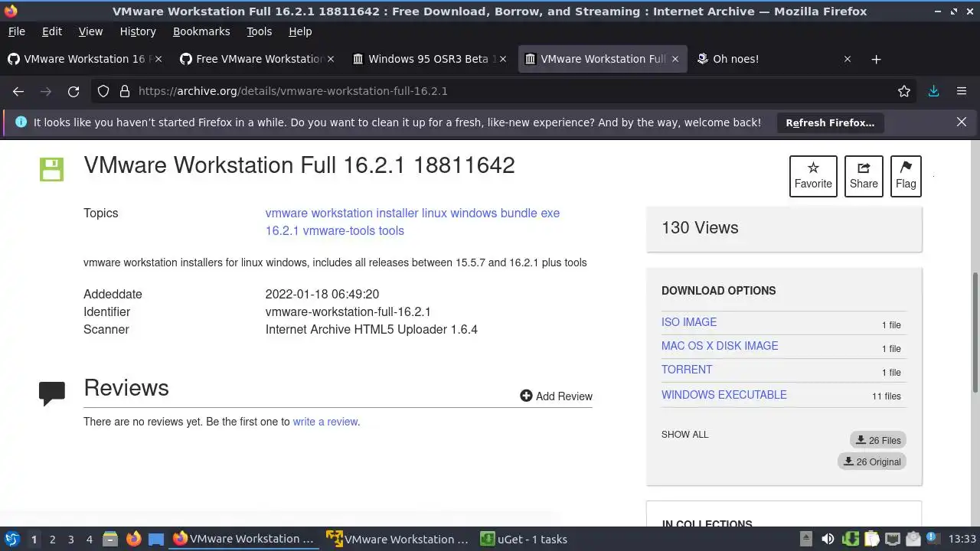Close the 'Oh noes!' tab
The image size is (980, 551).
click(848, 59)
